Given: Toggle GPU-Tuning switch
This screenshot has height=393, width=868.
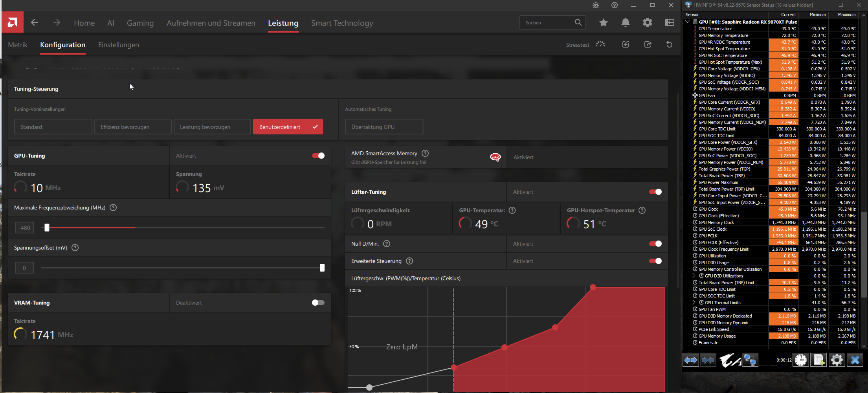Looking at the screenshot, I should tap(318, 156).
